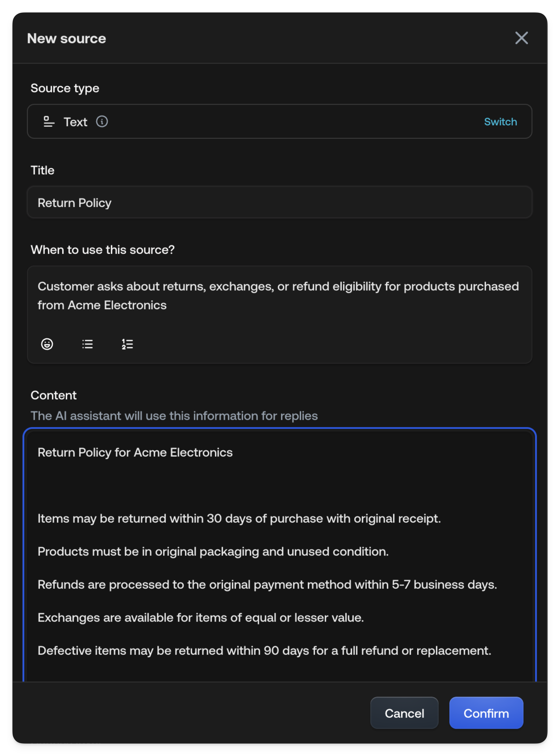The height and width of the screenshot is (756, 560).
Task: Cancel creating the source
Action: [404, 713]
